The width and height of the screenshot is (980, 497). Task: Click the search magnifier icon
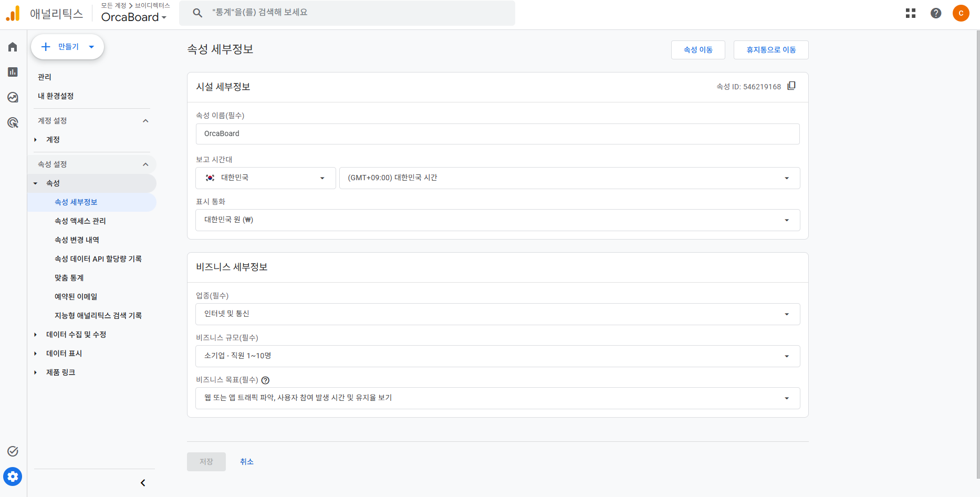[x=197, y=13]
